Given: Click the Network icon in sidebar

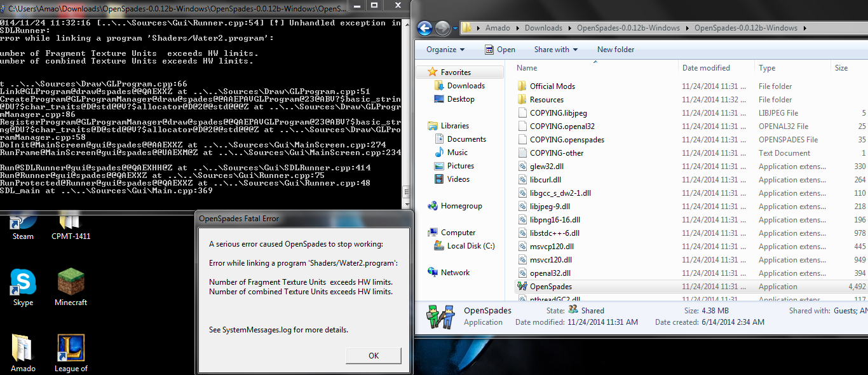Looking at the screenshot, I should [433, 273].
